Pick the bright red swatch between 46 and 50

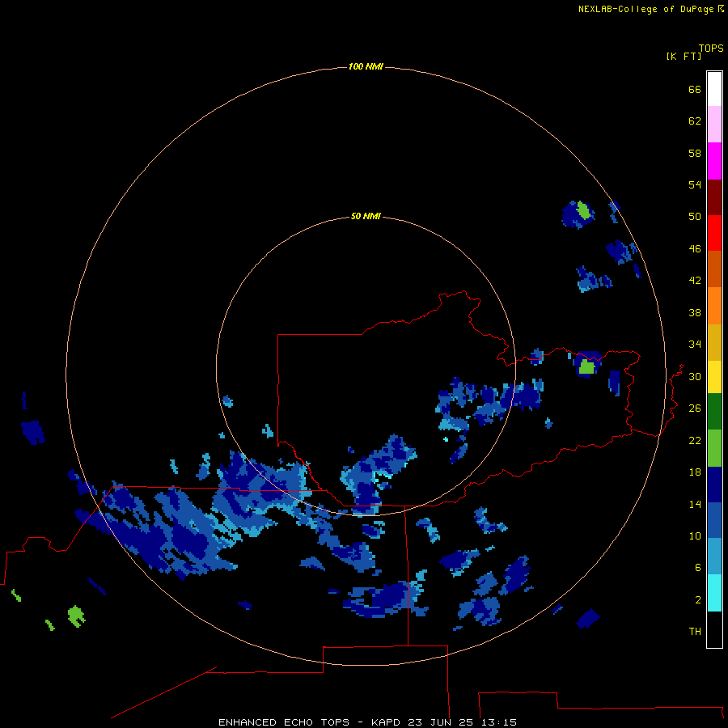(x=714, y=233)
